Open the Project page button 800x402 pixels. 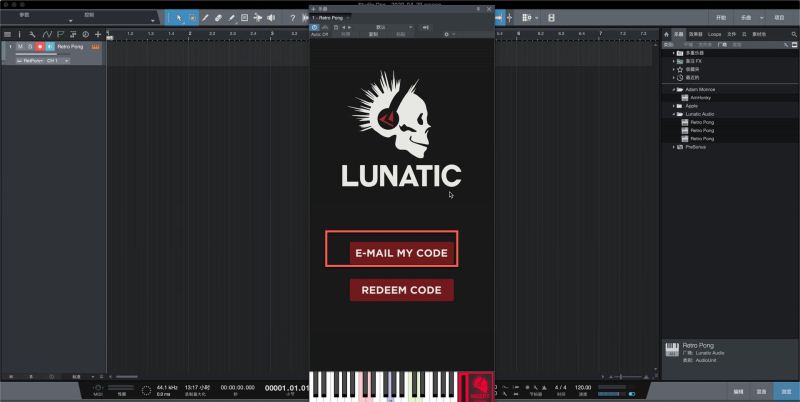[779, 17]
